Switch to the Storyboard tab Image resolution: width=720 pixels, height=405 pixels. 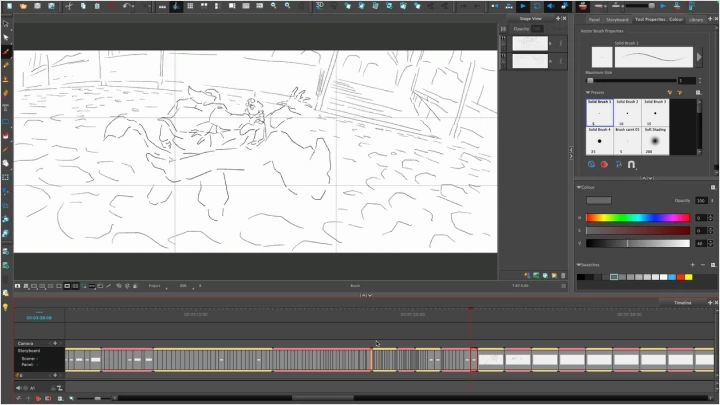[617, 19]
